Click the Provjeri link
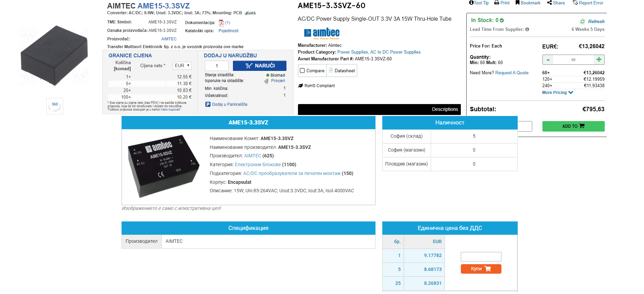644x294 pixels. (x=278, y=81)
